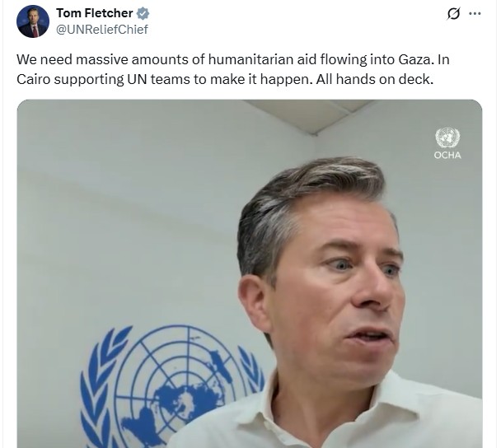The image size is (501, 448).
Task: Open the @UNReliefChief handle link
Action: [x=102, y=30]
